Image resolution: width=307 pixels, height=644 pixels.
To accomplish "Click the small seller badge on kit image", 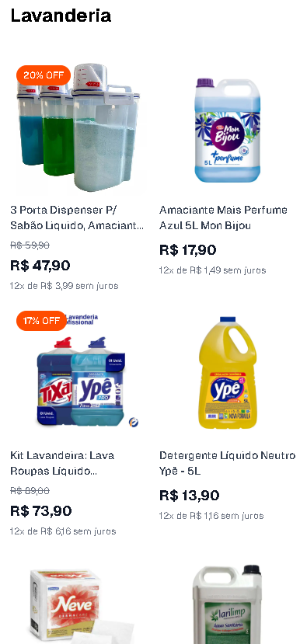I will point(133,422).
